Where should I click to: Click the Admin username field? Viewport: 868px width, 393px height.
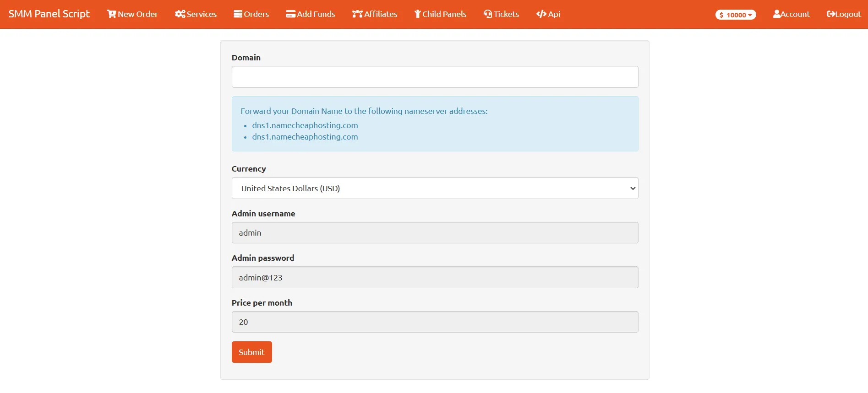point(435,233)
